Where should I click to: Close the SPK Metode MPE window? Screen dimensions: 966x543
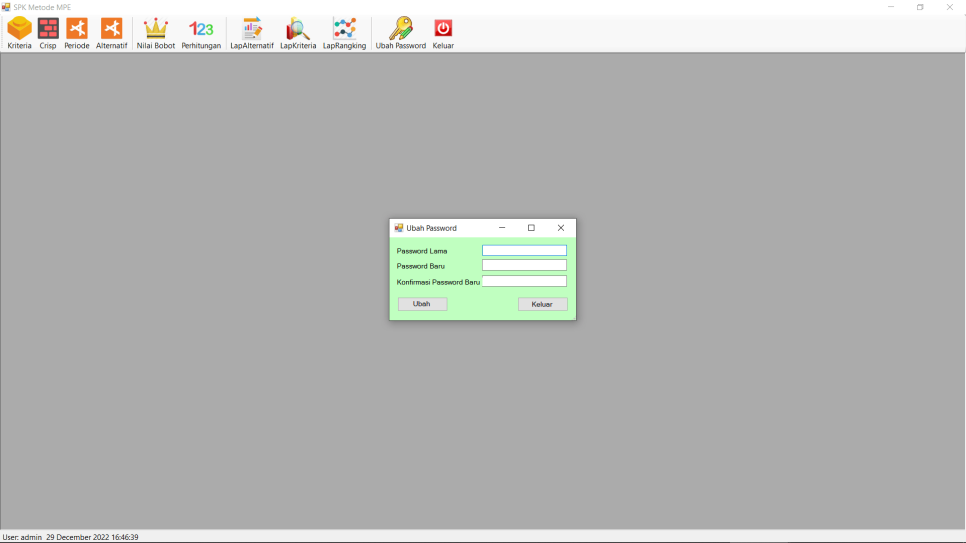pyautogui.click(x=950, y=7)
